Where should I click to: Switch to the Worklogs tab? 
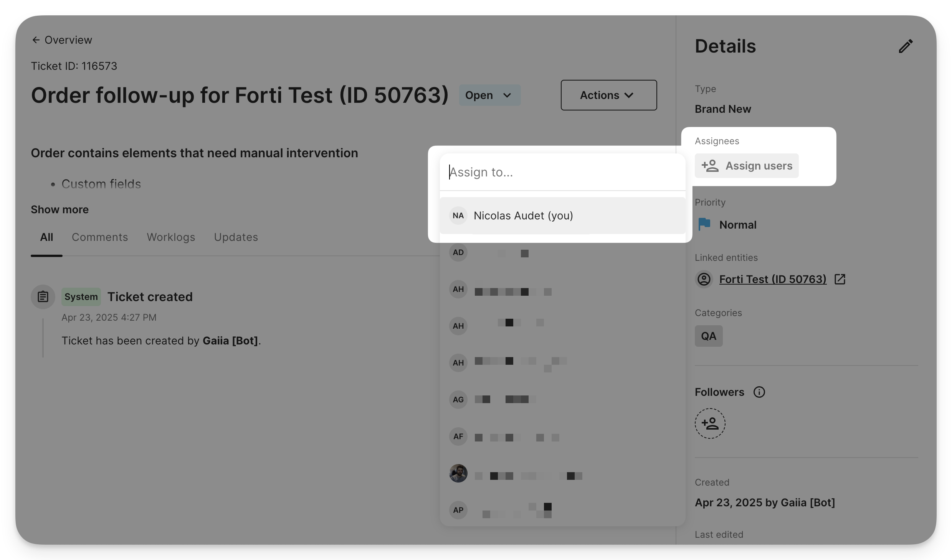[171, 237]
